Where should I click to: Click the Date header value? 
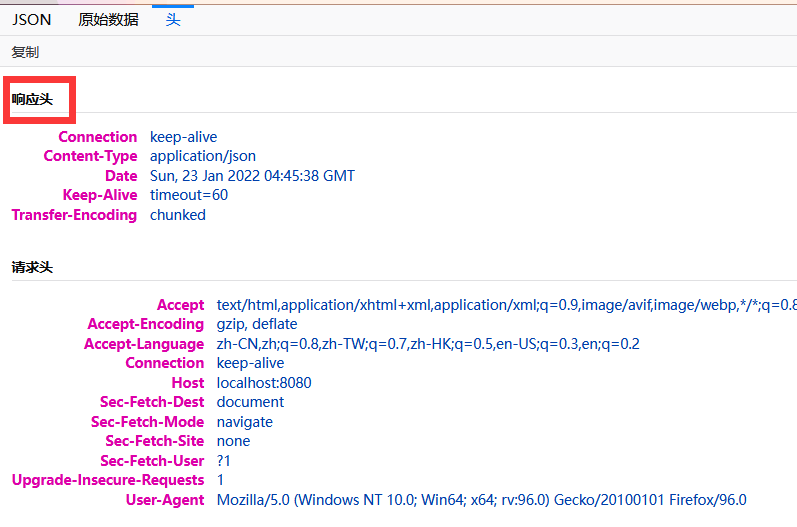click(252, 176)
